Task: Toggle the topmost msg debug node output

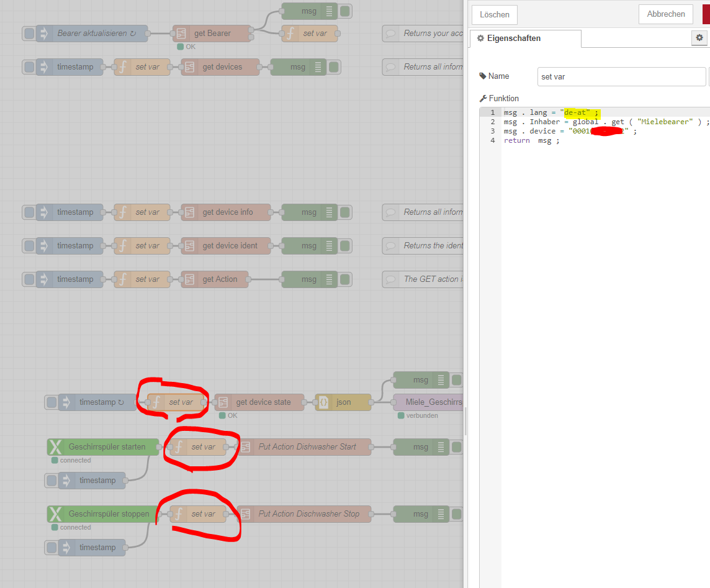Action: (x=345, y=11)
